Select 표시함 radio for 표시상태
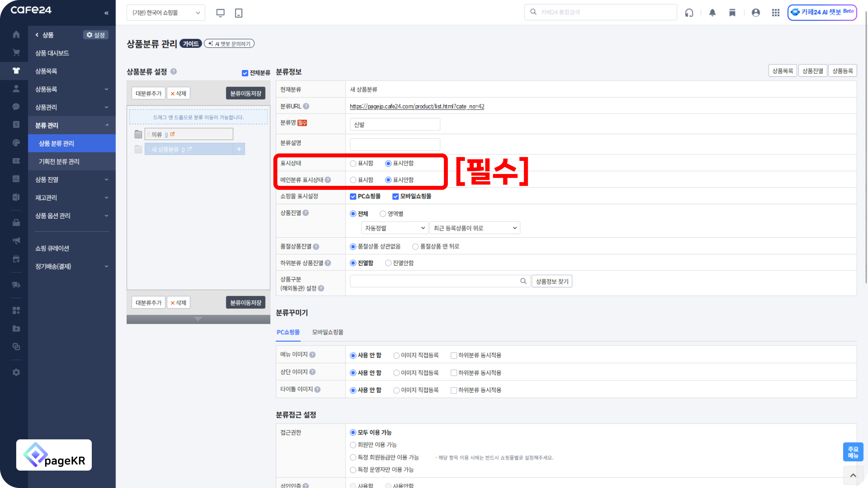Screen dimensions: 868x488 [353, 163]
